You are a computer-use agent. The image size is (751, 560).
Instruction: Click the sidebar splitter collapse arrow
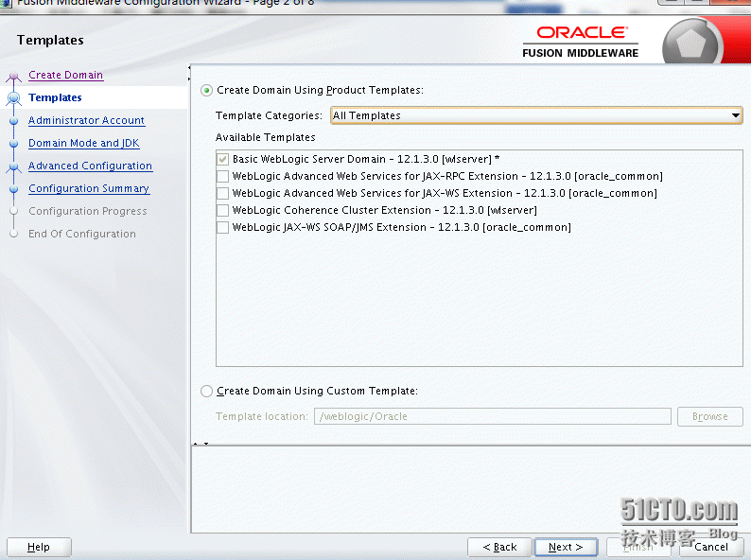pyautogui.click(x=189, y=73)
